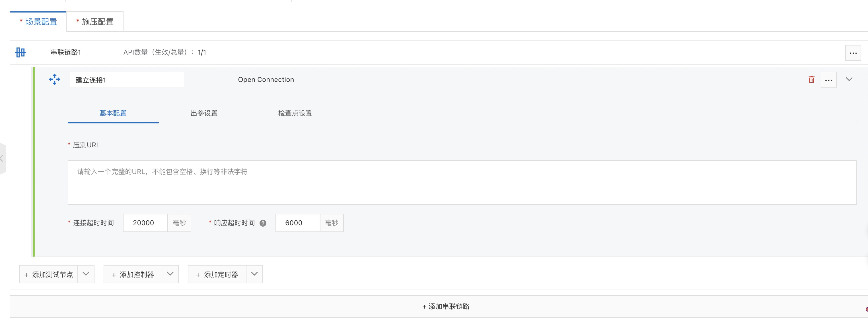Open the 检查点设置 tab
Viewport: 868px width, 323px height.
[x=295, y=113]
